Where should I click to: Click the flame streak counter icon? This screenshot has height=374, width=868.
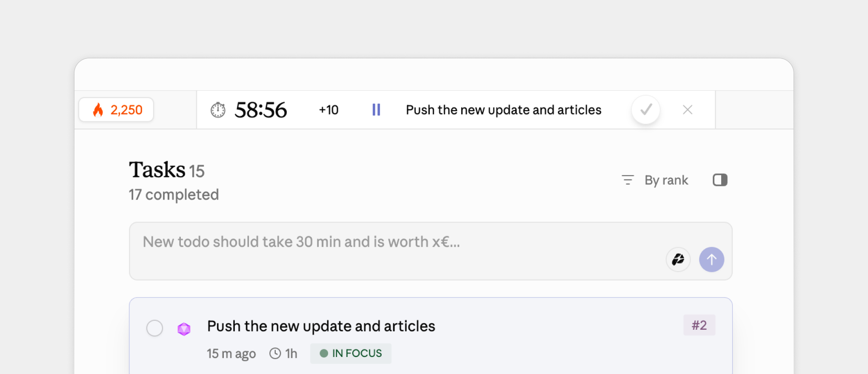tap(99, 110)
